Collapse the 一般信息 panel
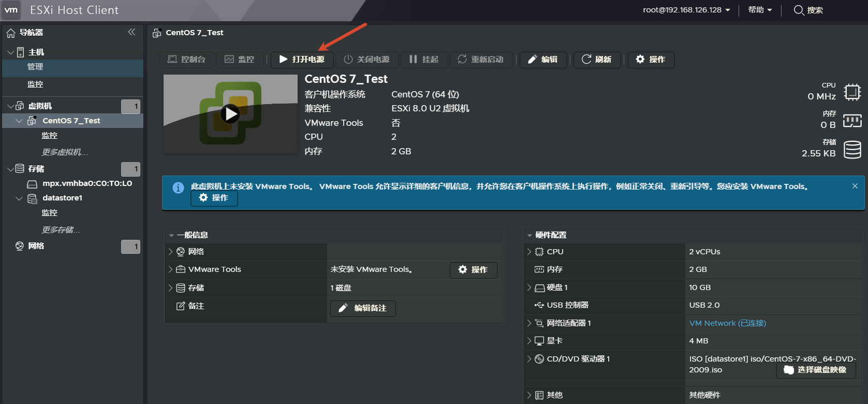 coord(171,235)
